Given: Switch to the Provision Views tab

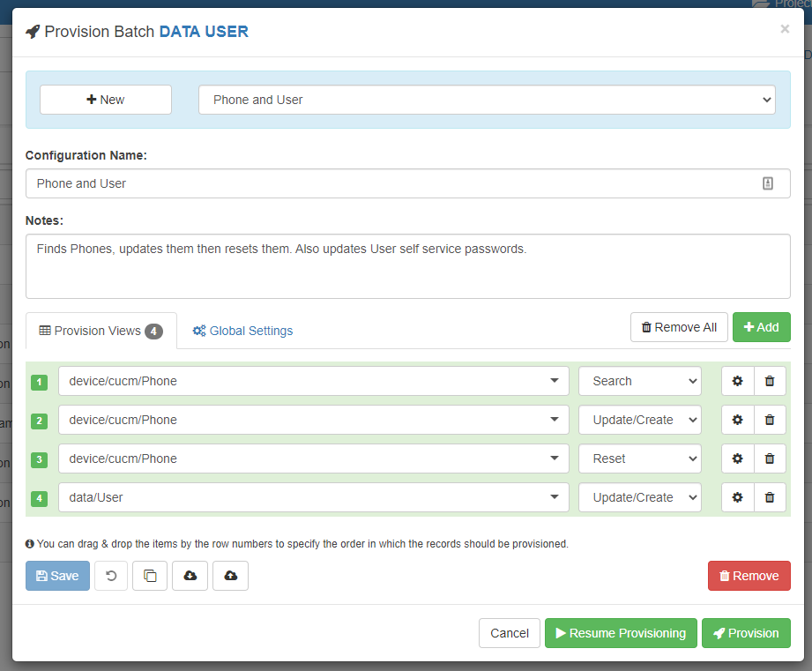Looking at the screenshot, I should click(101, 331).
